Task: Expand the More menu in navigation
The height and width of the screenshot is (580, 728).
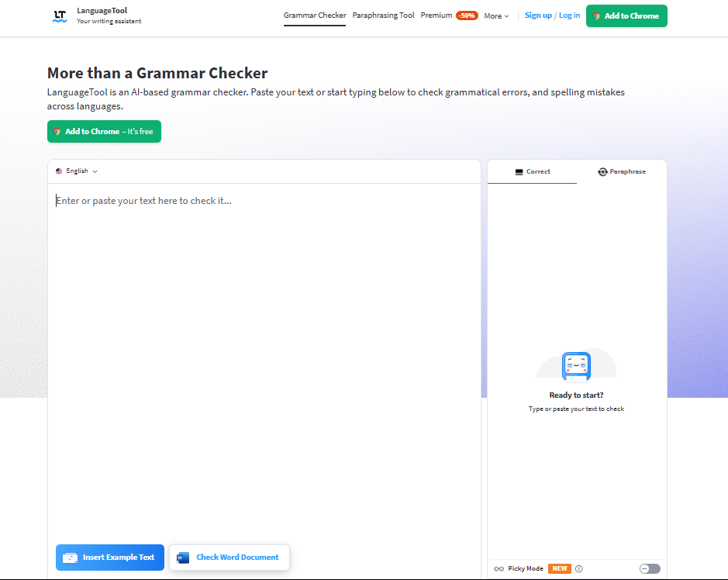Action: (496, 16)
